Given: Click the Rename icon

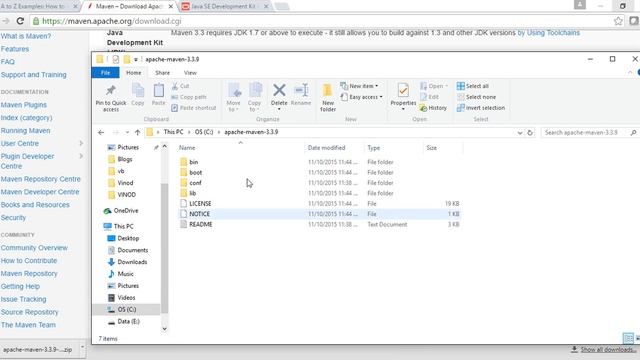Looking at the screenshot, I should click(301, 90).
